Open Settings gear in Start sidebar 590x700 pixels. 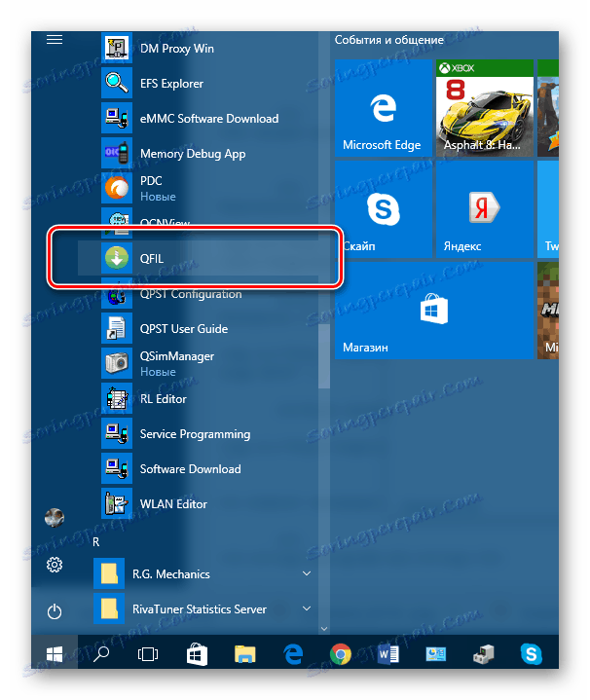(55, 565)
